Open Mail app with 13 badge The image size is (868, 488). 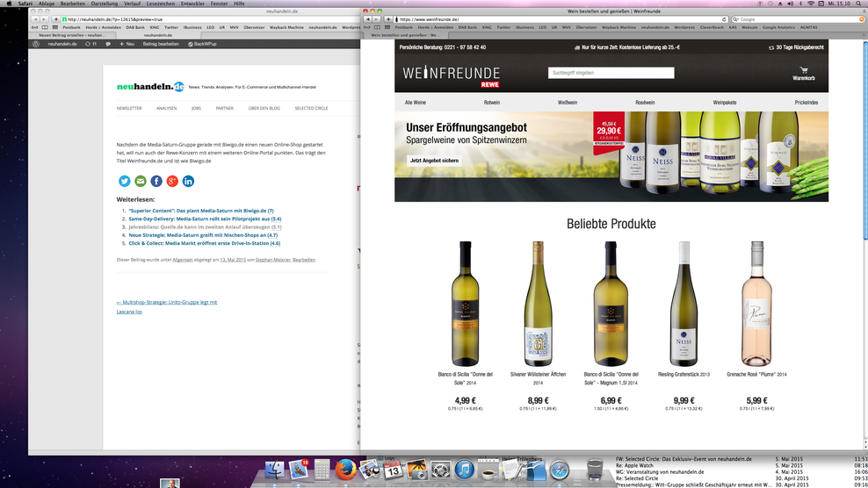(x=299, y=470)
